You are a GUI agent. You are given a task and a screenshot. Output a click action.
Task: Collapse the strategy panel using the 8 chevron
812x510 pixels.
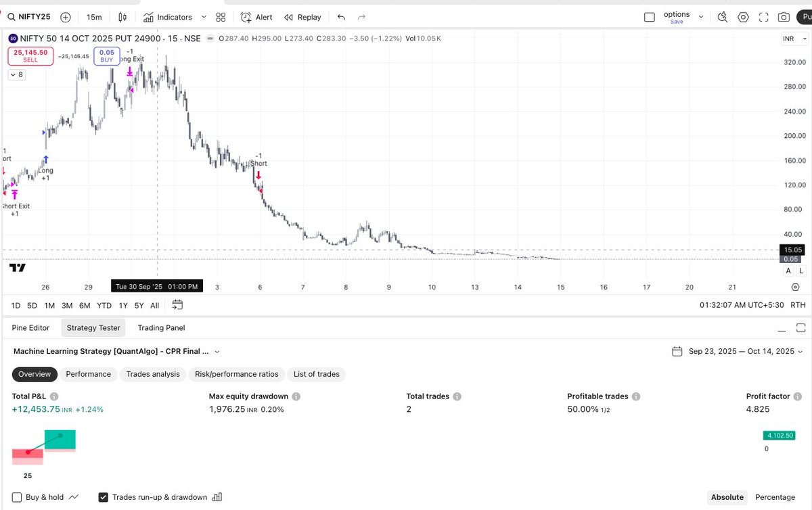pos(16,74)
